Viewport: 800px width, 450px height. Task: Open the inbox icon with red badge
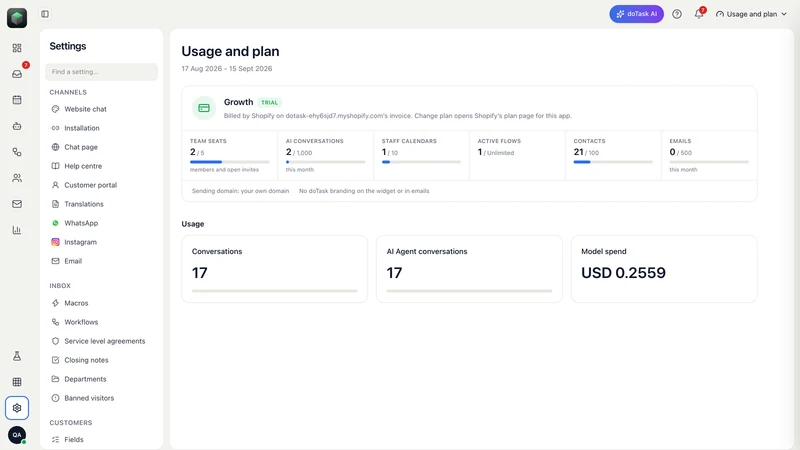point(17,74)
